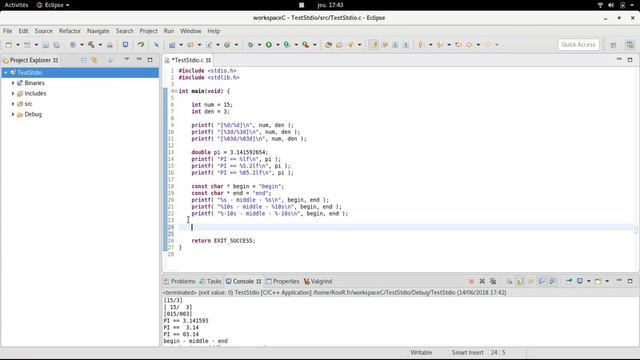Switch to the Tasks tab
640x360 pixels.
[x=210, y=281]
